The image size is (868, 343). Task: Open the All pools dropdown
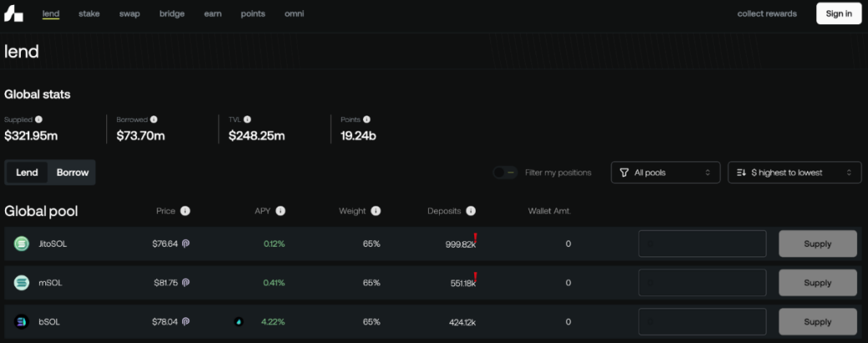(666, 172)
